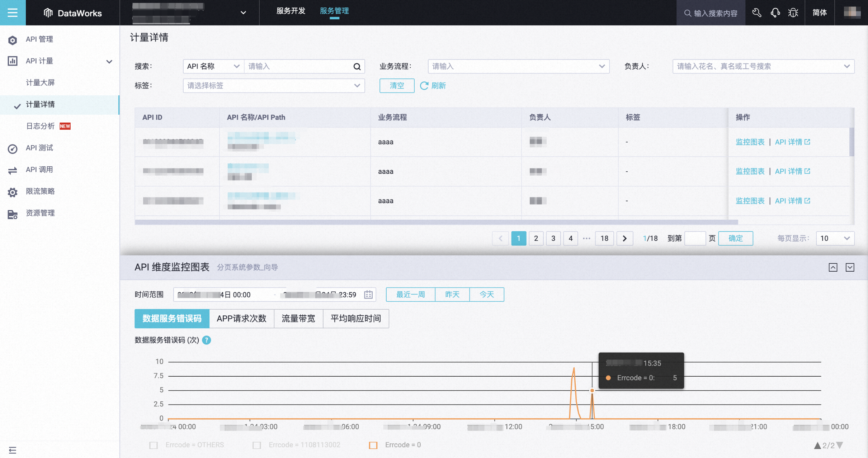Go to next pagination page arrow
Image resolution: width=868 pixels, height=458 pixels.
(624, 238)
